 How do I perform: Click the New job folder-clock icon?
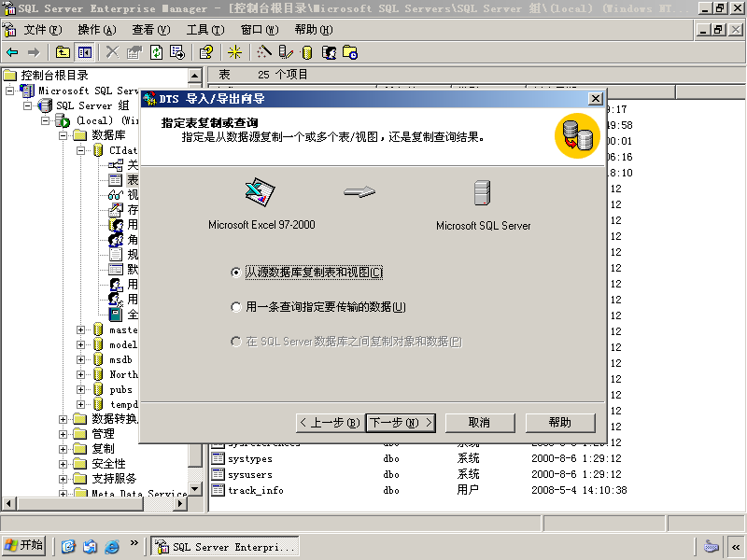(350, 52)
